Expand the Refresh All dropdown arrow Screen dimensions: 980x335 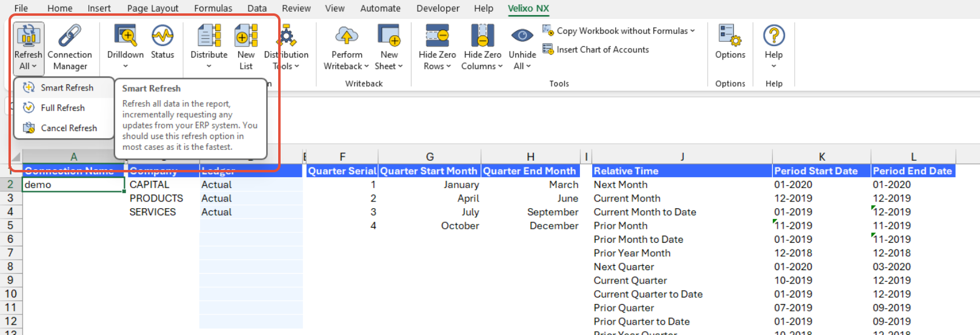[x=34, y=66]
